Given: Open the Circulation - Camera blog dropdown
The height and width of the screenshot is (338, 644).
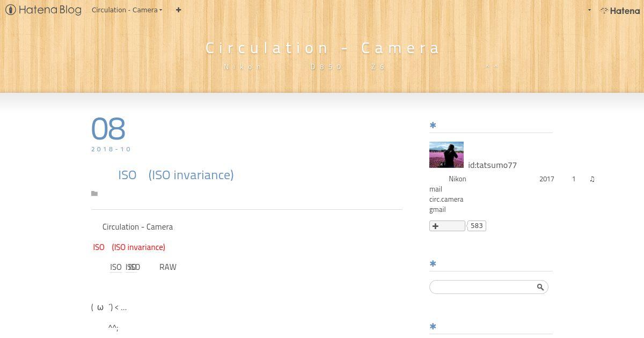Looking at the screenshot, I should (127, 10).
